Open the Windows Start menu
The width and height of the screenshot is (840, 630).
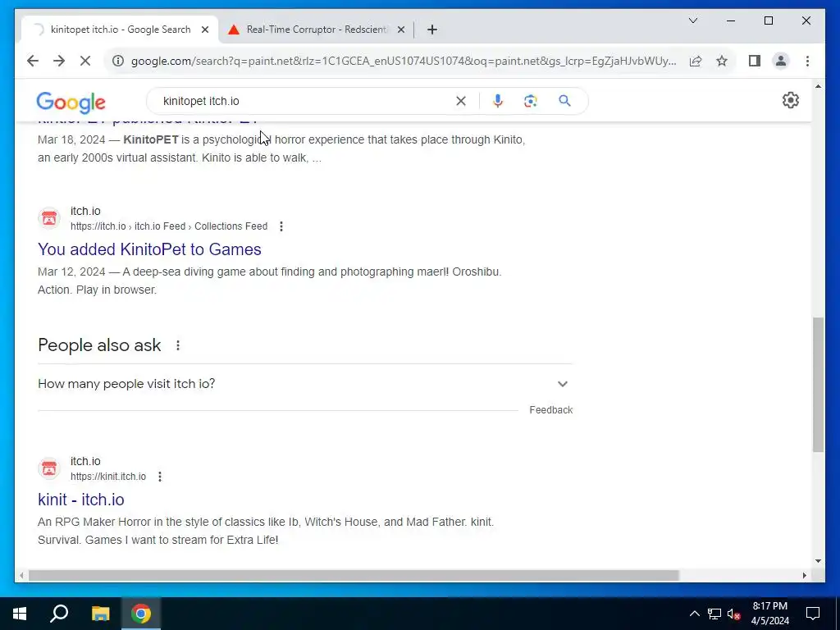(20, 614)
